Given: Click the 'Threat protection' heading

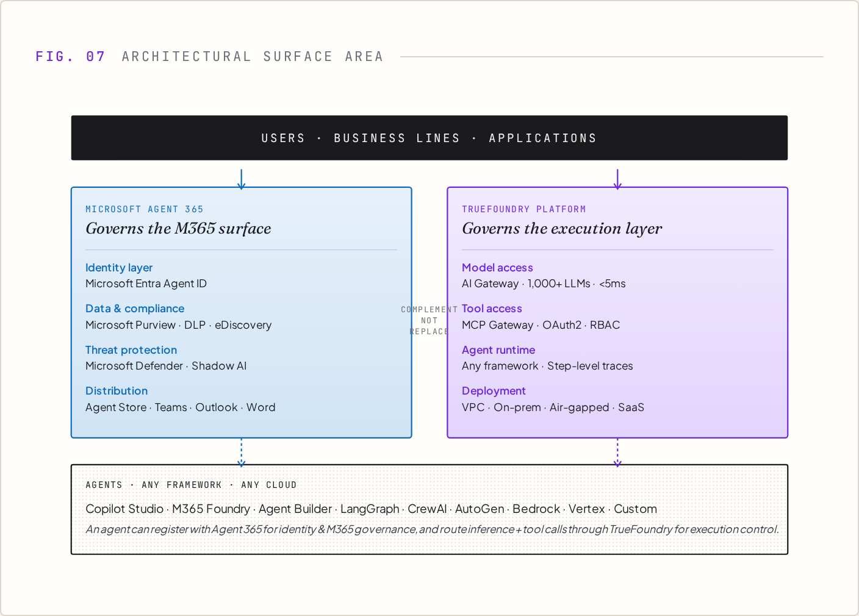Looking at the screenshot, I should [x=131, y=350].
